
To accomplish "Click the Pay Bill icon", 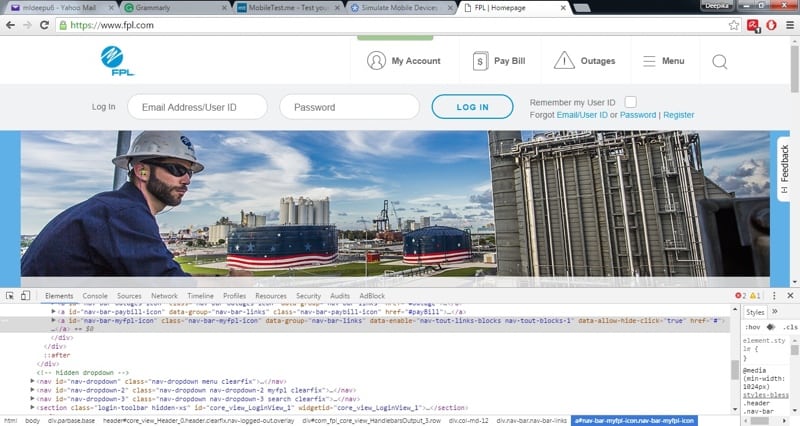I will click(x=480, y=61).
